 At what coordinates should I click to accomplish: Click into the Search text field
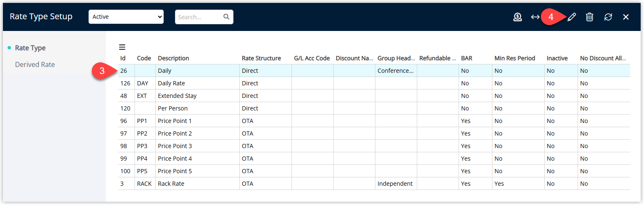[200, 17]
